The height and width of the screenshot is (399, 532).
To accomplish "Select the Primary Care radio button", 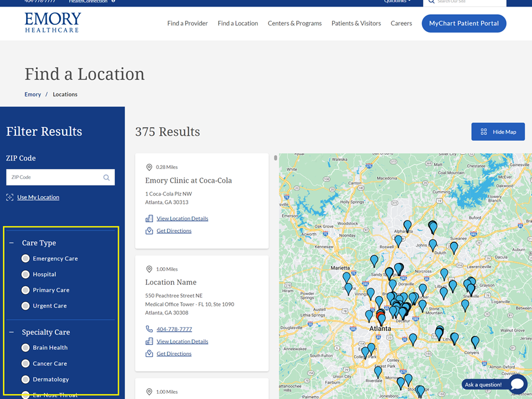I will click(25, 290).
